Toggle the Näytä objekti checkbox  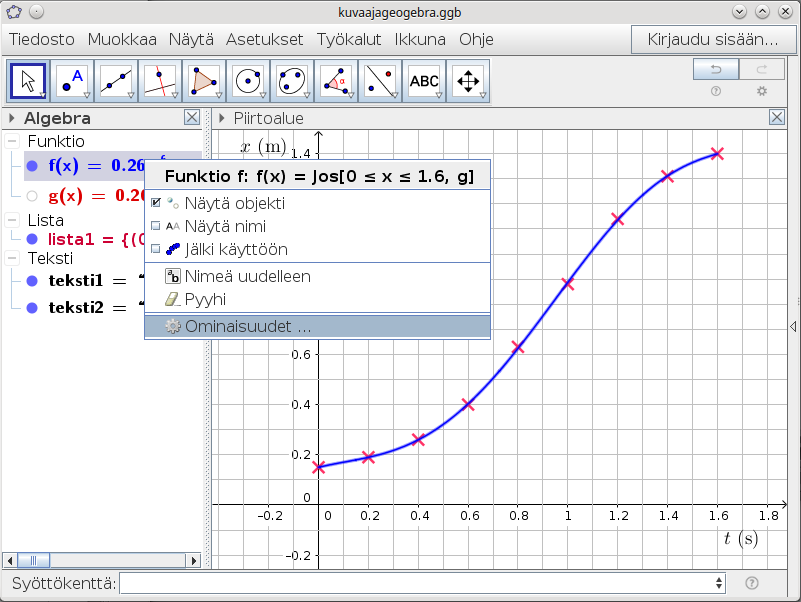tap(156, 203)
